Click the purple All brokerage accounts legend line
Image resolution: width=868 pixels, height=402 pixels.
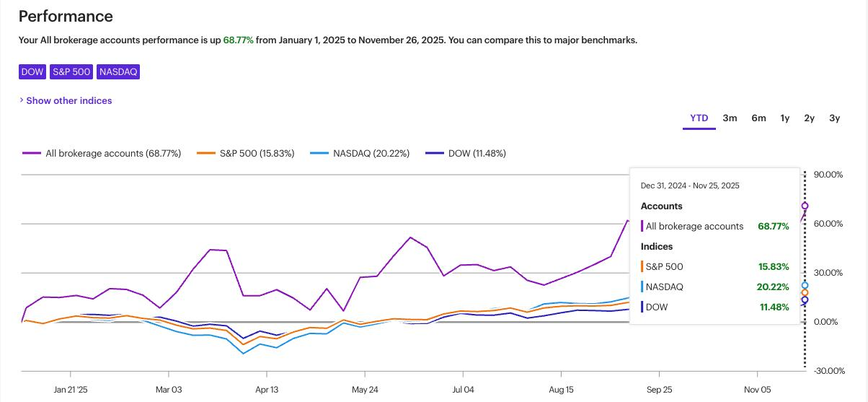click(x=32, y=153)
